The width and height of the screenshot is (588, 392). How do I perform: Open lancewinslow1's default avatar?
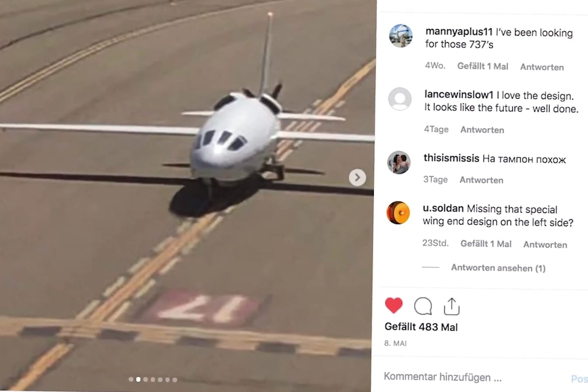400,99
